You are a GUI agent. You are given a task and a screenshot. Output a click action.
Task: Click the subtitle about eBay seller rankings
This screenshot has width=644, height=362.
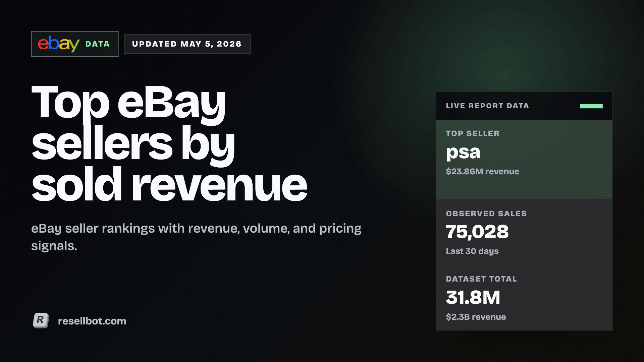point(196,237)
